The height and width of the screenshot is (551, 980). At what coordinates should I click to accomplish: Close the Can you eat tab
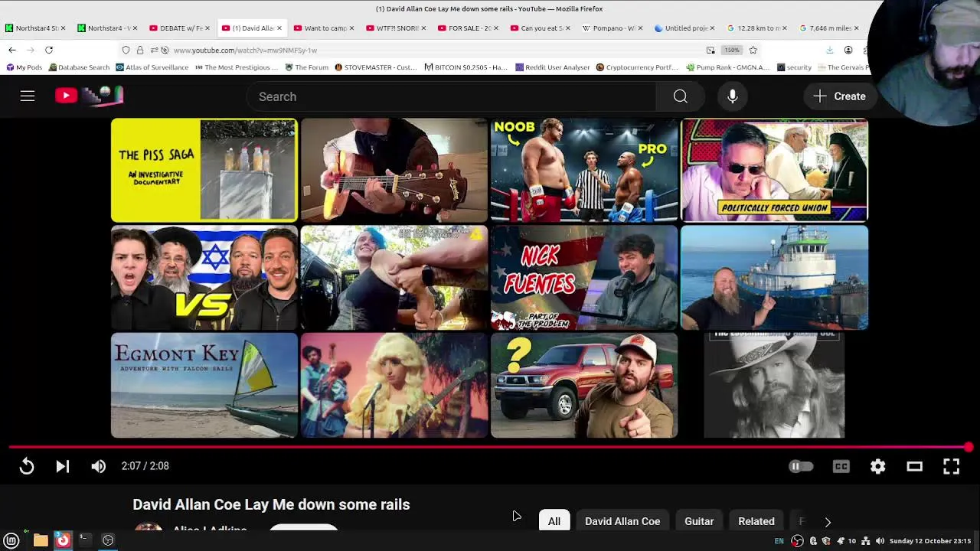(x=568, y=28)
